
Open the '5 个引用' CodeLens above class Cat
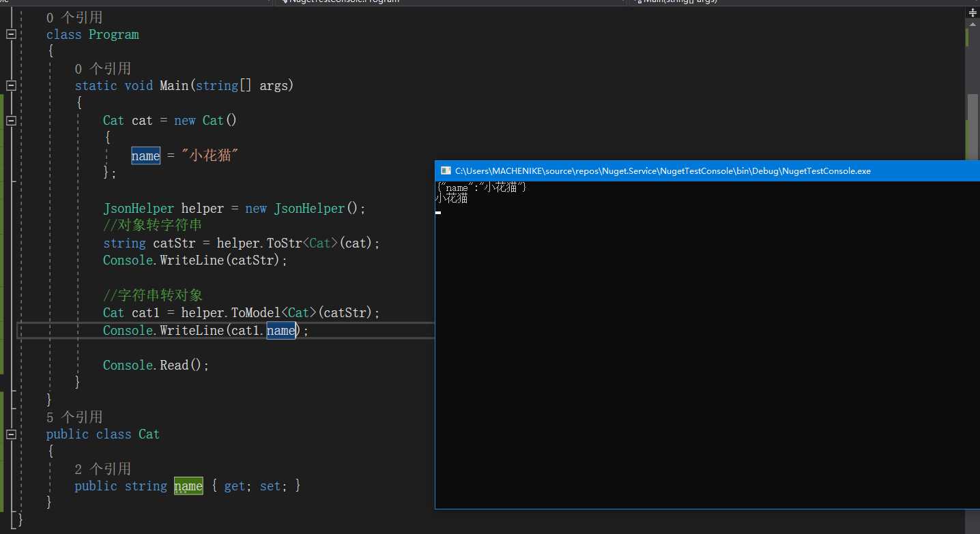pos(74,417)
